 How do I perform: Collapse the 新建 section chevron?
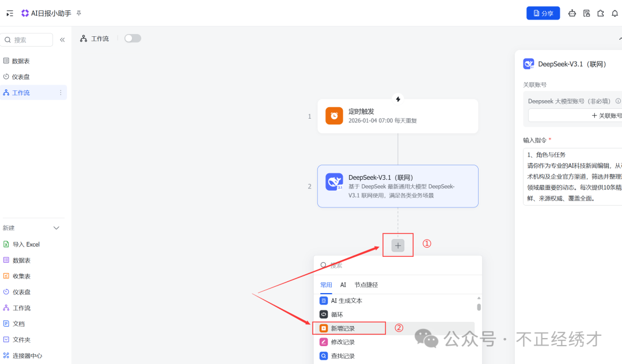pyautogui.click(x=56, y=228)
